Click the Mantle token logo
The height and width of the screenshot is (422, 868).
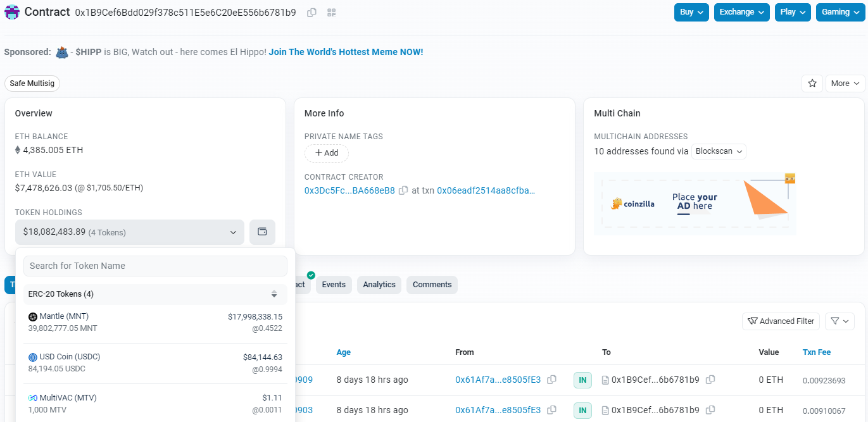tap(32, 316)
